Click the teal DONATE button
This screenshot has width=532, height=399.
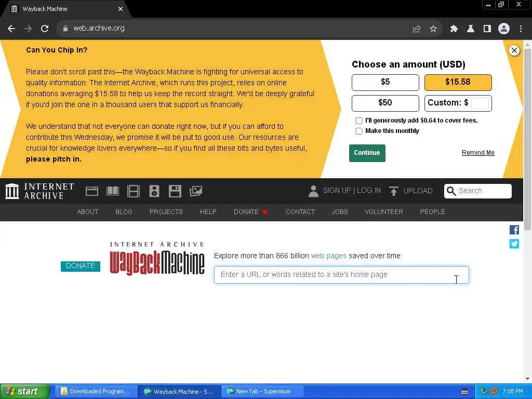tap(81, 266)
